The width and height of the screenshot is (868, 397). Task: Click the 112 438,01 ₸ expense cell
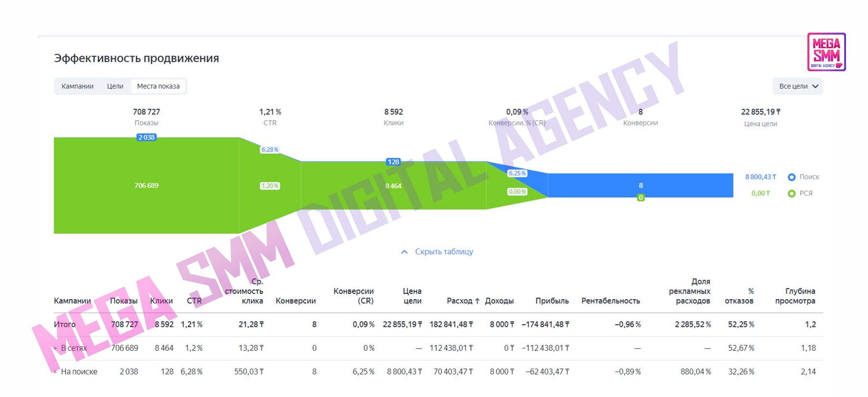451,348
